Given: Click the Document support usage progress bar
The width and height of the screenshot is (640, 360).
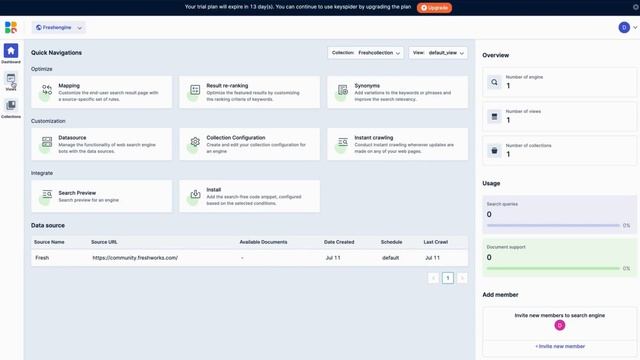Looking at the screenshot, I should pyautogui.click(x=553, y=268).
